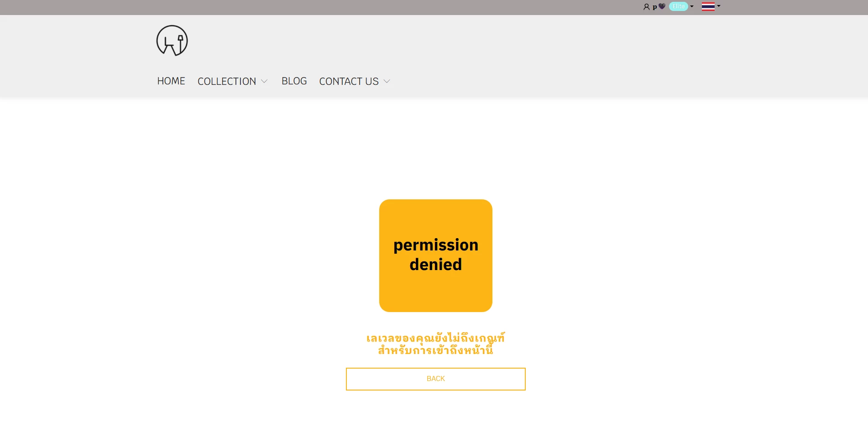Viewport: 868px width, 448px height.
Task: Go to the HOME menu item
Action: click(171, 81)
